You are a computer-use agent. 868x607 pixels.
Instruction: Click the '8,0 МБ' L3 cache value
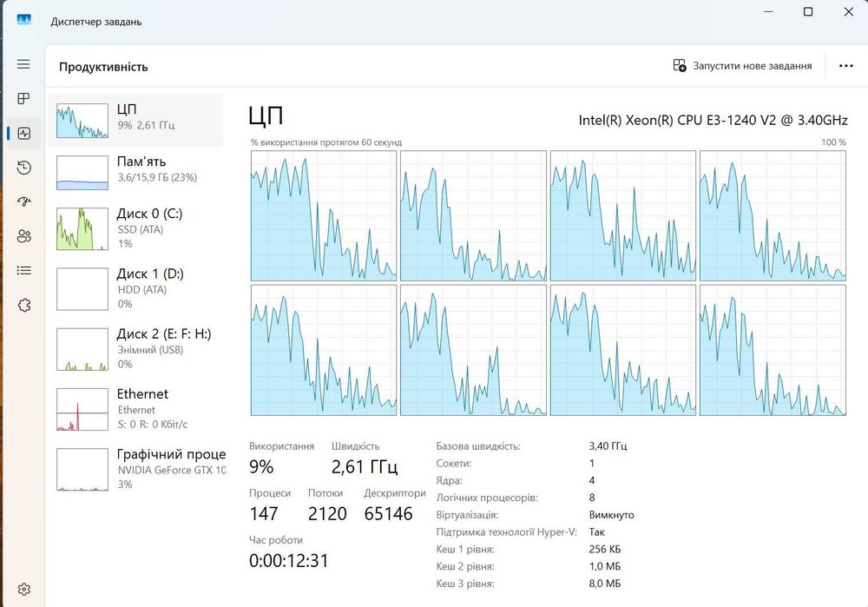tap(605, 584)
